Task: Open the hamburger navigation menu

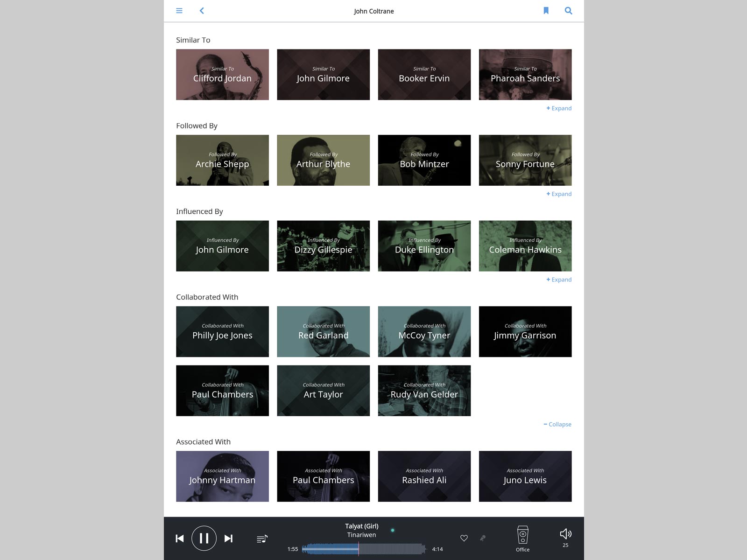Action: click(179, 11)
